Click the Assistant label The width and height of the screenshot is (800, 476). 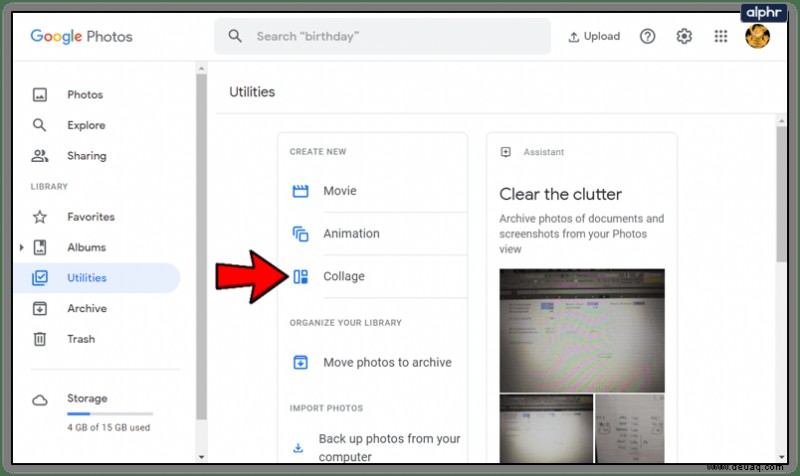[544, 152]
